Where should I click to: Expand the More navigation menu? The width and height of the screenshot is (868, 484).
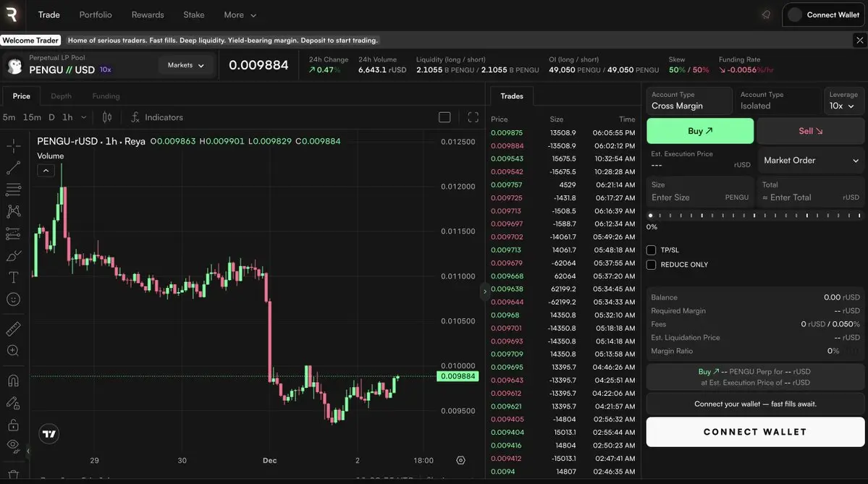(x=240, y=15)
